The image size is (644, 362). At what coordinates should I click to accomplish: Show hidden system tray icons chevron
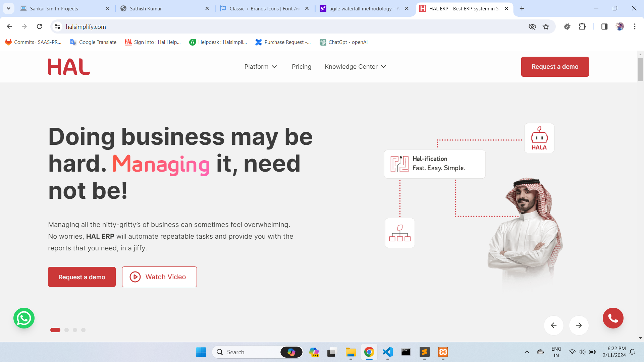[x=527, y=352]
